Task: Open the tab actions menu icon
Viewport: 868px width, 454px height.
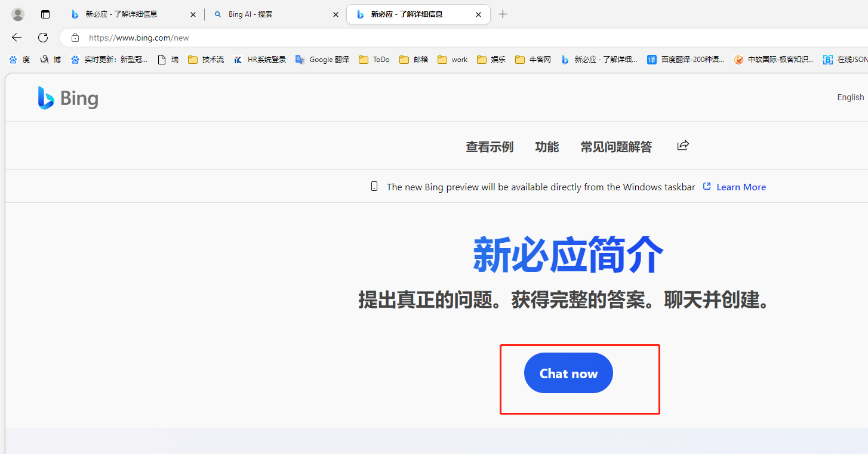Action: 45,14
